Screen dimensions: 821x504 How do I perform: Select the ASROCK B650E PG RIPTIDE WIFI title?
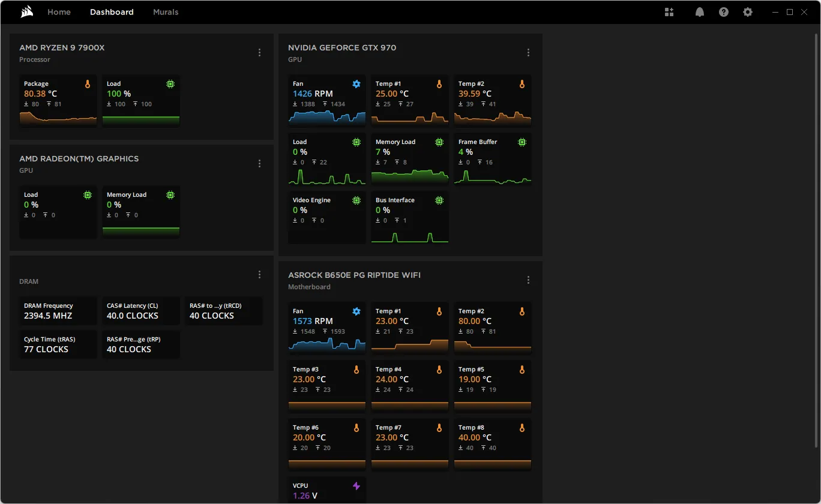point(354,275)
